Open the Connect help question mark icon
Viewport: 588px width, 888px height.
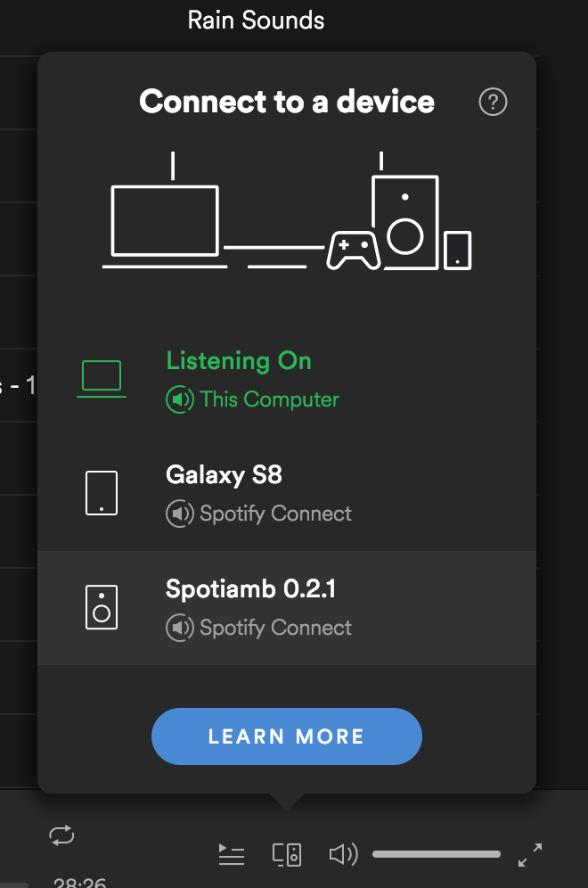point(493,102)
